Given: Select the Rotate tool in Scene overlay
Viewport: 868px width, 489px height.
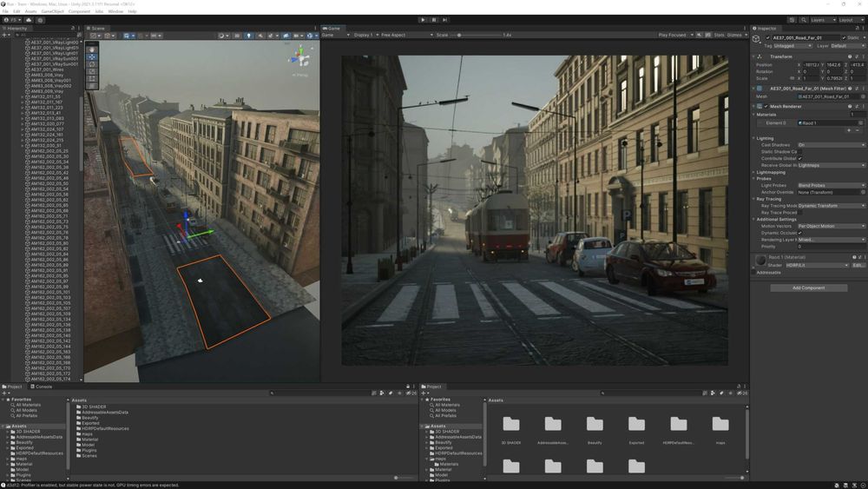Looking at the screenshot, I should [x=92, y=64].
